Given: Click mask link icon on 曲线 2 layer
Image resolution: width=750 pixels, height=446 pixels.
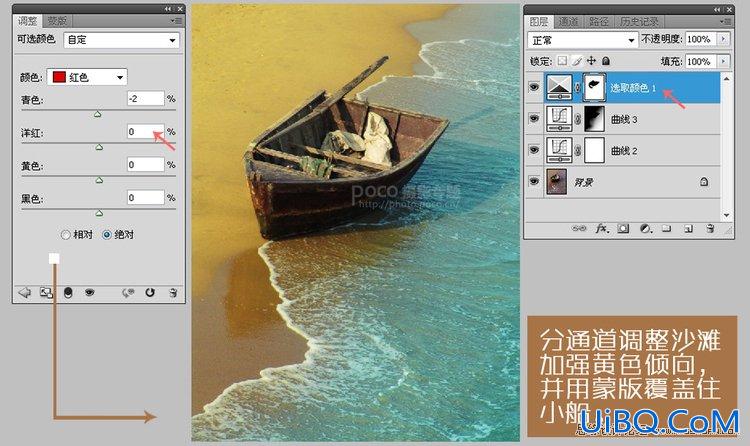Looking at the screenshot, I should pos(578,151).
